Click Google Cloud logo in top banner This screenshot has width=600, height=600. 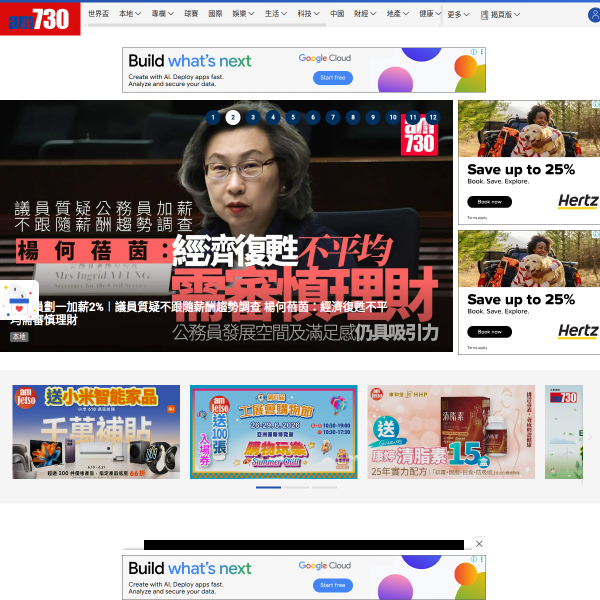(324, 58)
